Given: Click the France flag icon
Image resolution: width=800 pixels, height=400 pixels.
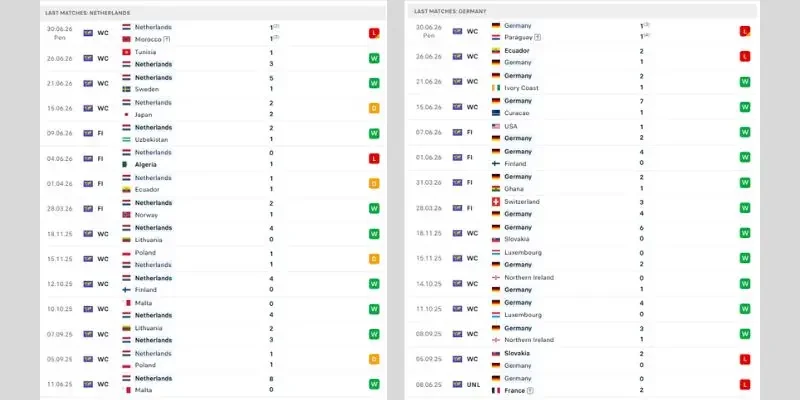Looking at the screenshot, I should [496, 391].
